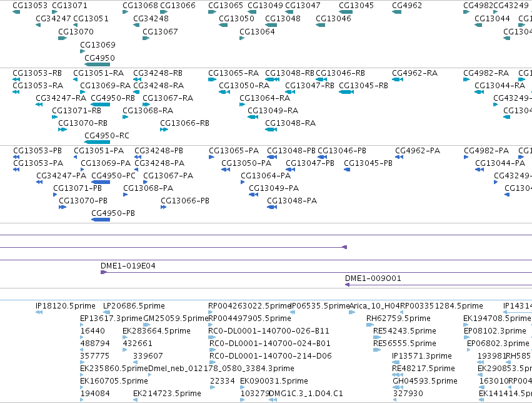Select the CG34247 gene label
The width and height of the screenshot is (532, 403).
pyautogui.click(x=53, y=19)
